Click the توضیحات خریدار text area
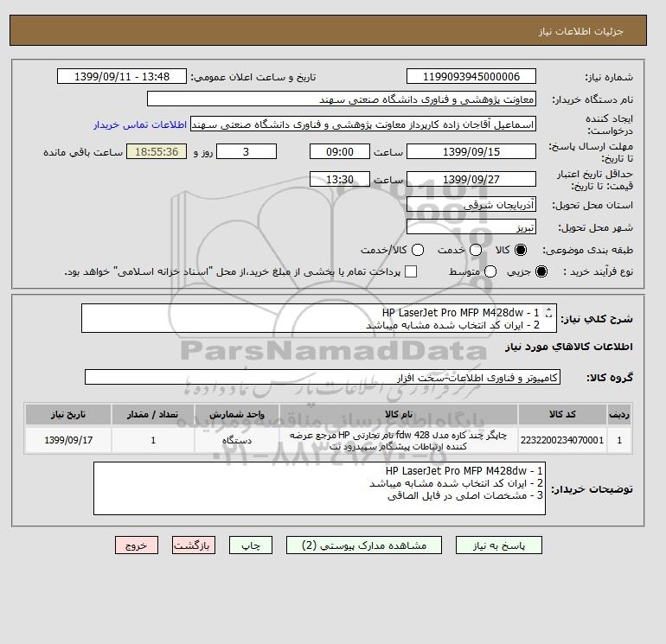 [x=319, y=488]
